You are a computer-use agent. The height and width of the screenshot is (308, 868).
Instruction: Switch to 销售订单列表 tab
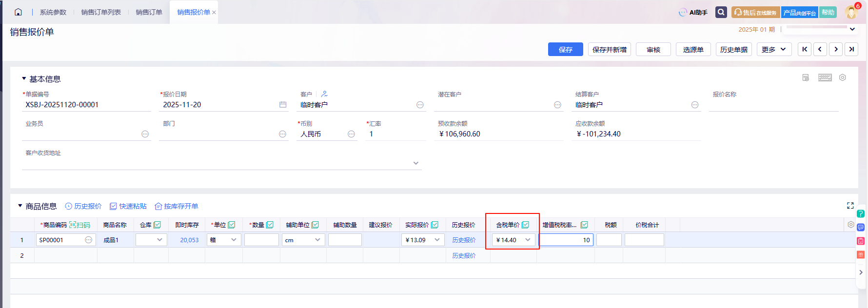[x=101, y=12]
